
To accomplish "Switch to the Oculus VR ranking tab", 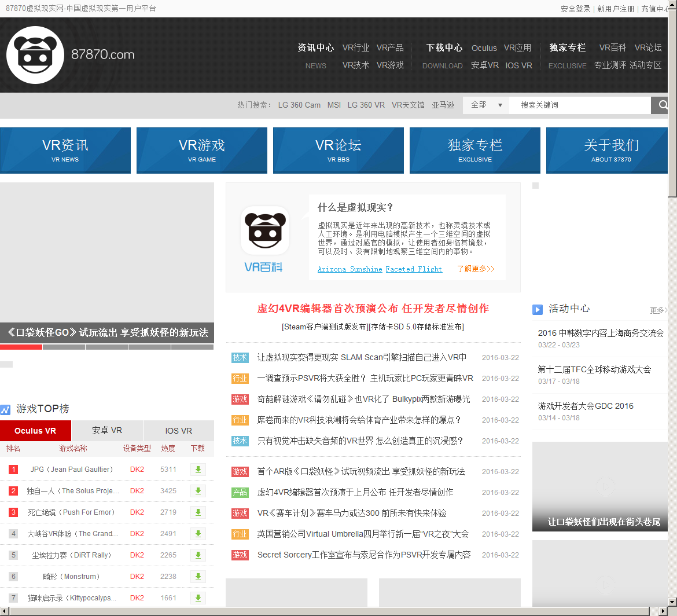I will click(35, 431).
